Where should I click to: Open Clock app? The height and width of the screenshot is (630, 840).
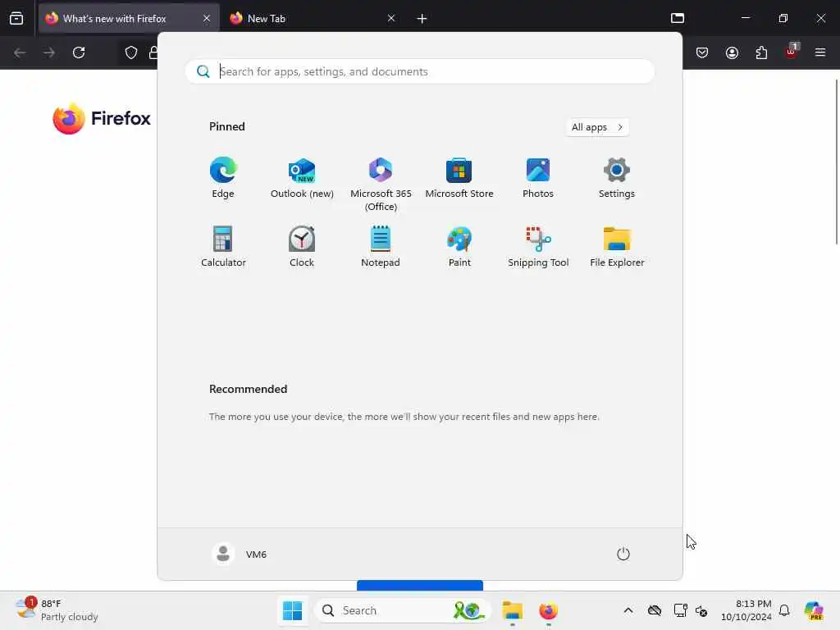(x=302, y=246)
